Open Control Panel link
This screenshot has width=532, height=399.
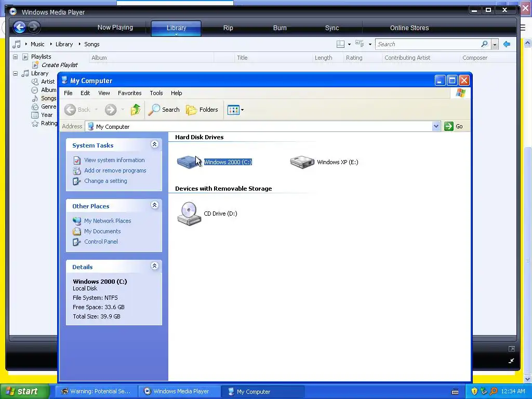coord(101,242)
